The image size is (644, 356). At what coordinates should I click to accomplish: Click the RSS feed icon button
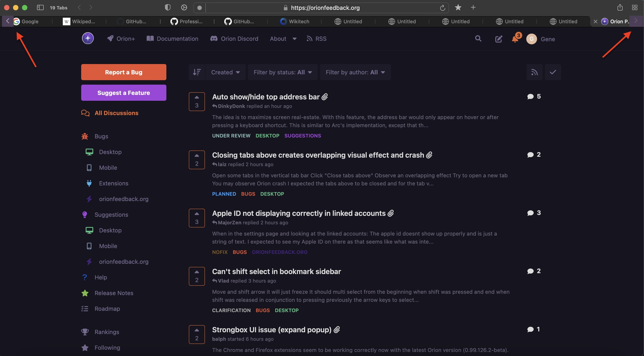coord(534,72)
